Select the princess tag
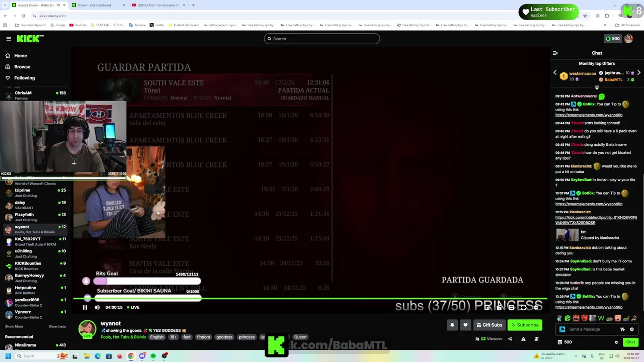 [247, 337]
